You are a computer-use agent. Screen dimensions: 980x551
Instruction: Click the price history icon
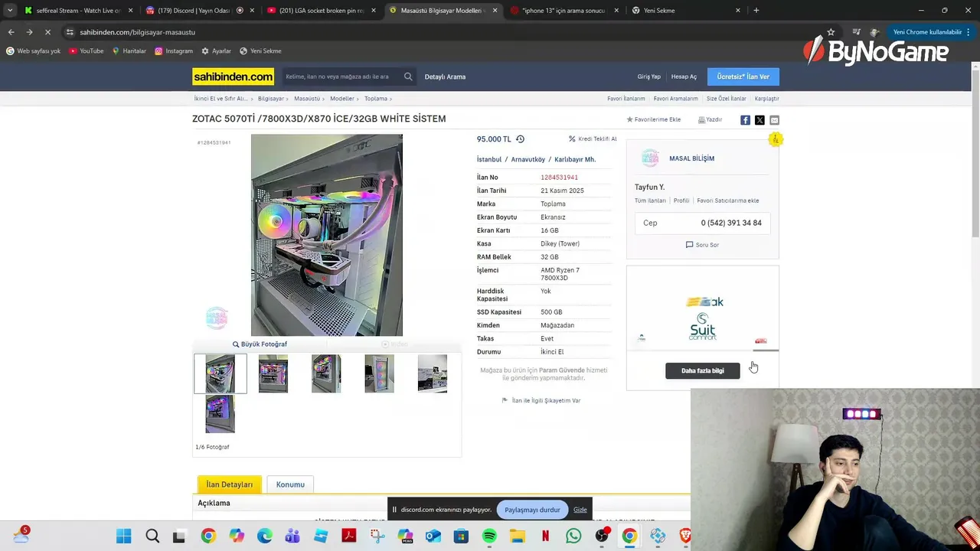(520, 139)
